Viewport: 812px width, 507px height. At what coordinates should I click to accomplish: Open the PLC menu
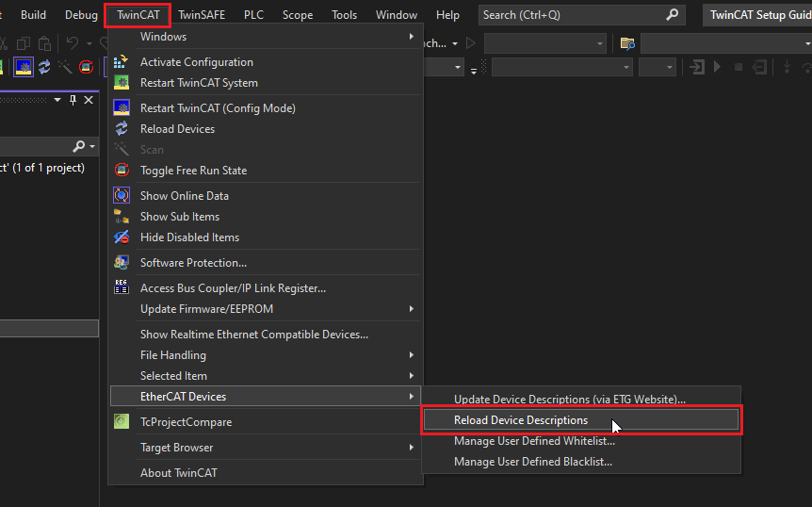click(253, 15)
